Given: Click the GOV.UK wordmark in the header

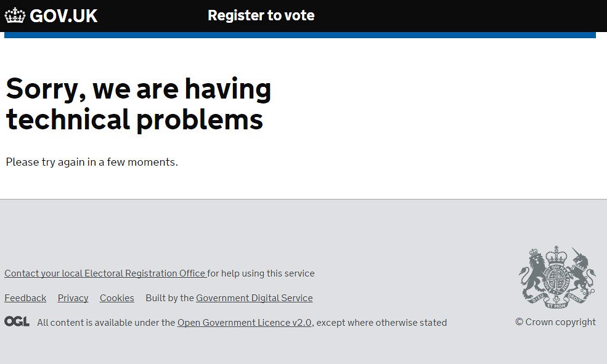Looking at the screenshot, I should [x=63, y=16].
